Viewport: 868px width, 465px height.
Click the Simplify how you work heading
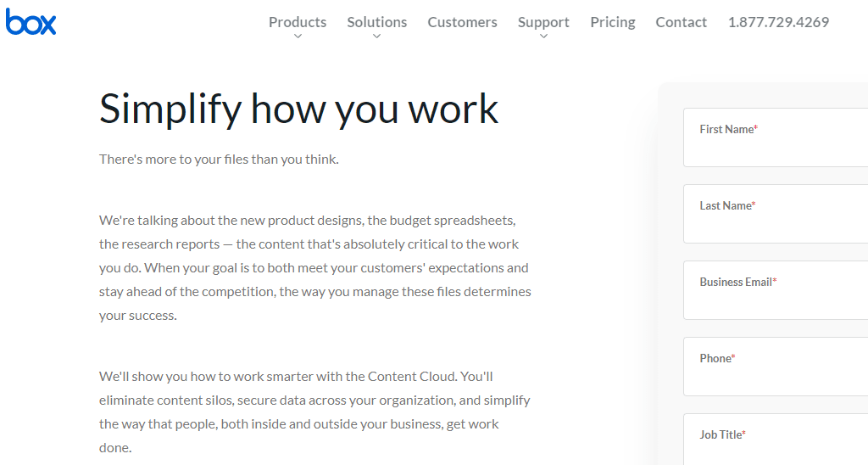click(x=299, y=109)
